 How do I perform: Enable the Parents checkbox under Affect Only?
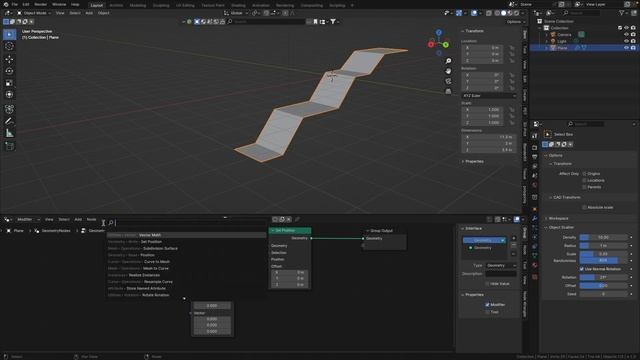point(584,187)
